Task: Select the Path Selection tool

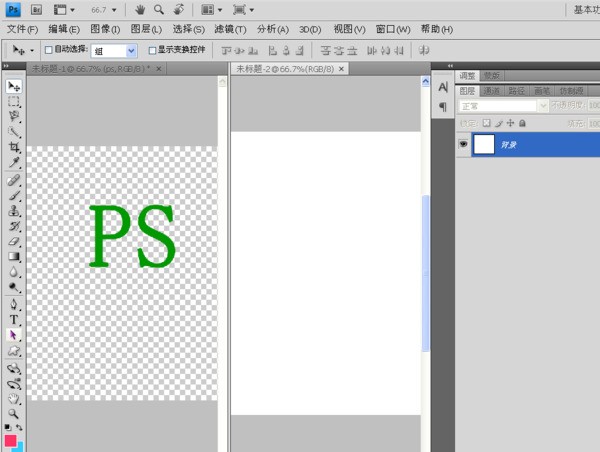Action: click(x=14, y=335)
